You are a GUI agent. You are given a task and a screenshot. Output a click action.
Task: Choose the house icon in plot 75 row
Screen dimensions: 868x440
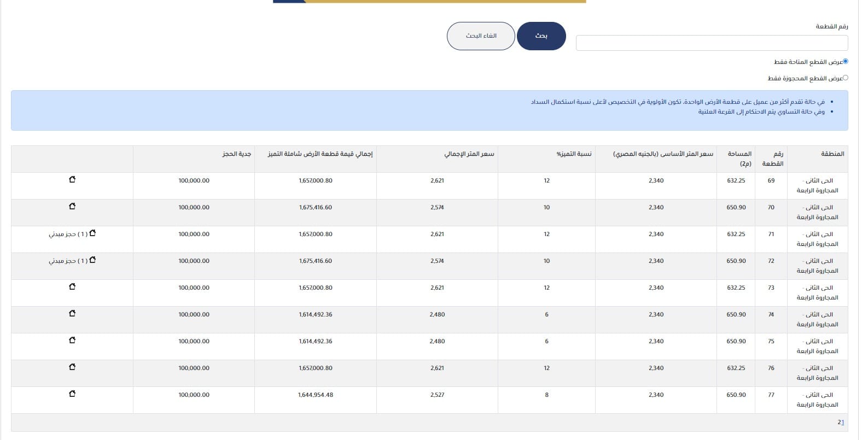click(x=72, y=341)
